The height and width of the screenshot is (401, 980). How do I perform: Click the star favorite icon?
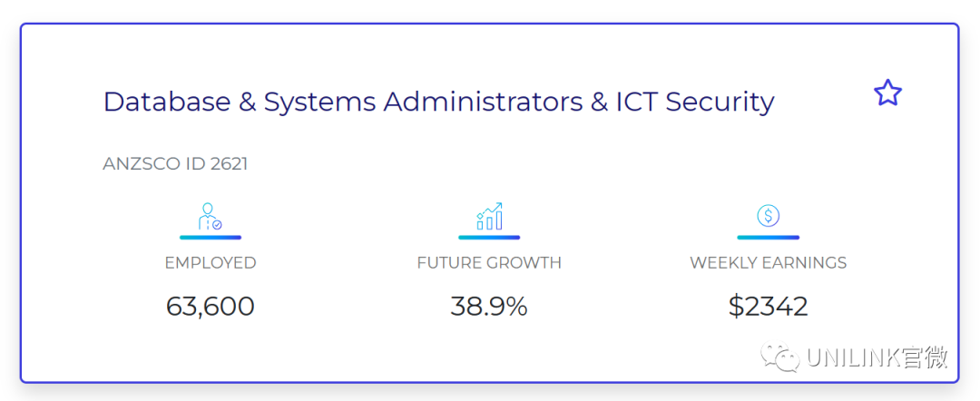887,93
